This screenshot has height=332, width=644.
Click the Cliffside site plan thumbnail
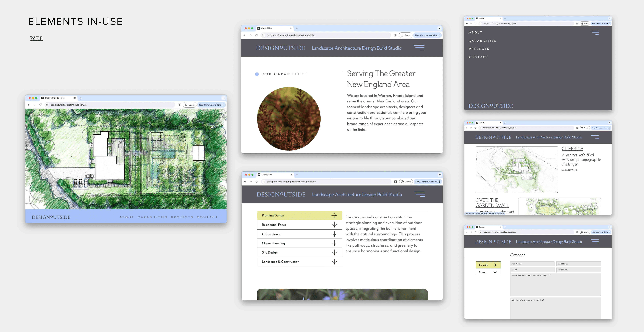pyautogui.click(x=517, y=170)
